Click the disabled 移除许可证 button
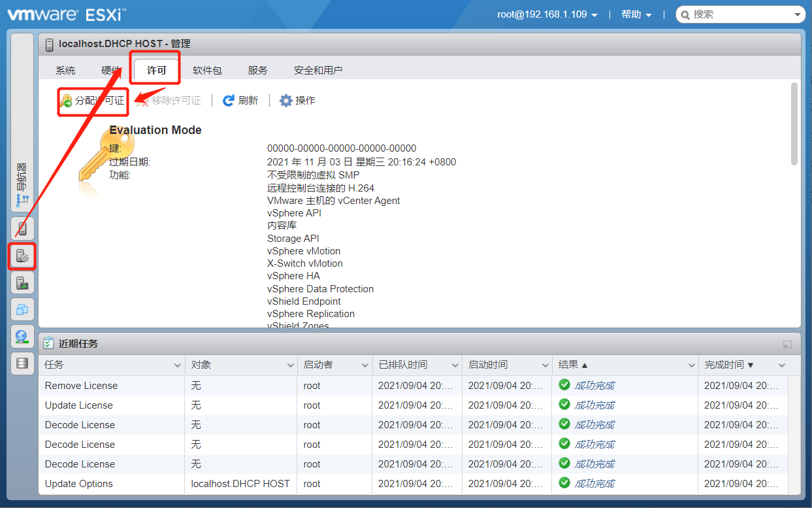812x508 pixels. click(x=169, y=101)
